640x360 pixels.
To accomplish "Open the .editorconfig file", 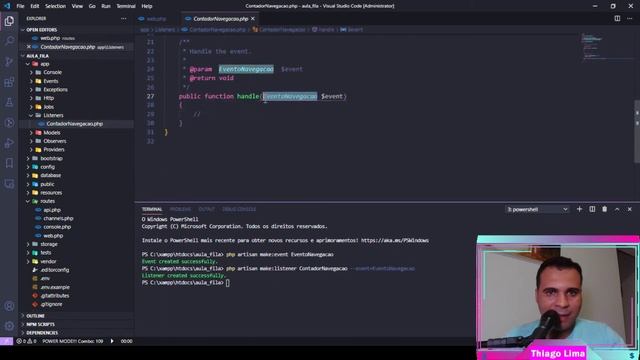I will (55, 270).
